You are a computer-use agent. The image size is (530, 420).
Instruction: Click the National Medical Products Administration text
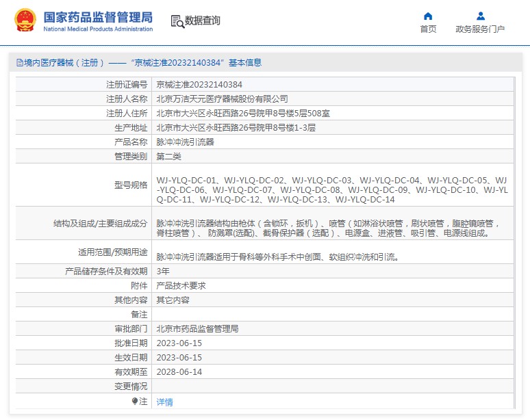click(98, 29)
